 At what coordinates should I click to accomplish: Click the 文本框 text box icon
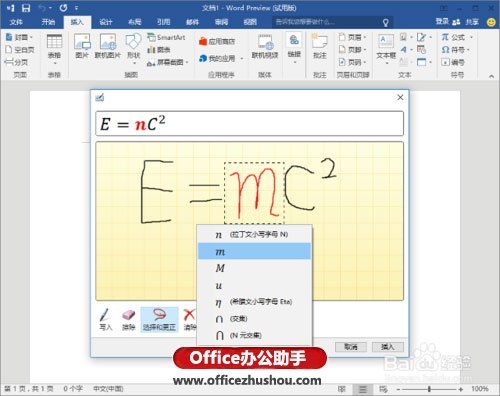(x=386, y=48)
